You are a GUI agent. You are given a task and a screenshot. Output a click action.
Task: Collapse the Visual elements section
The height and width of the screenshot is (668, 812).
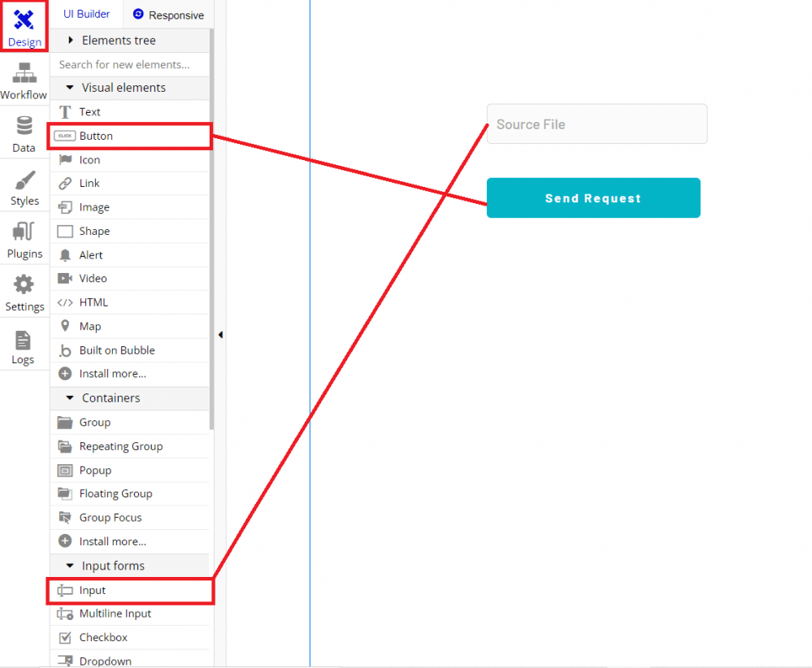pos(70,88)
